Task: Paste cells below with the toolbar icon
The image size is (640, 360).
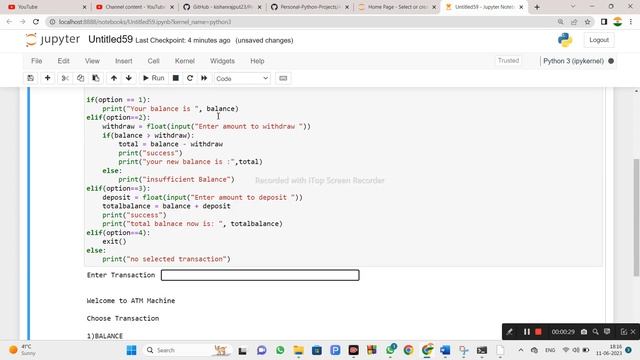Action: pos(96,78)
